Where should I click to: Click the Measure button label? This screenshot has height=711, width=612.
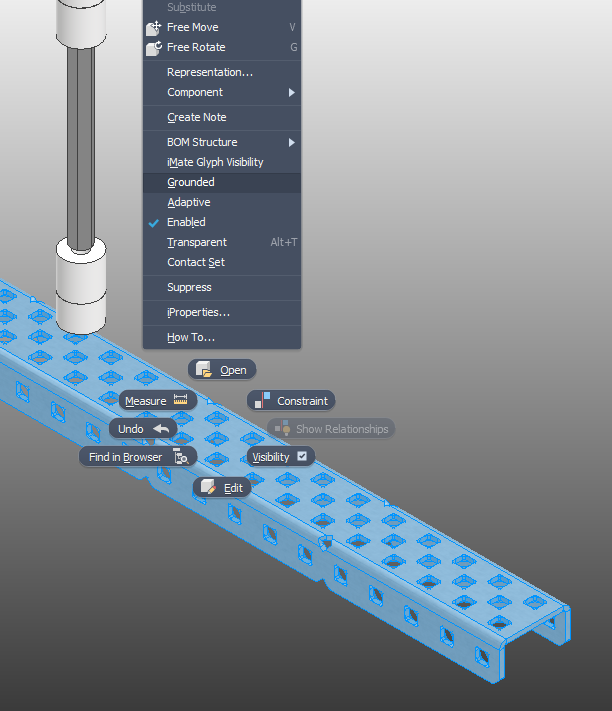tap(146, 401)
